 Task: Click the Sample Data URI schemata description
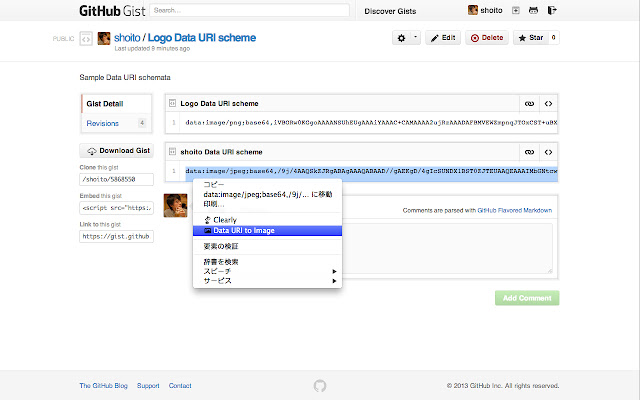[x=125, y=78]
